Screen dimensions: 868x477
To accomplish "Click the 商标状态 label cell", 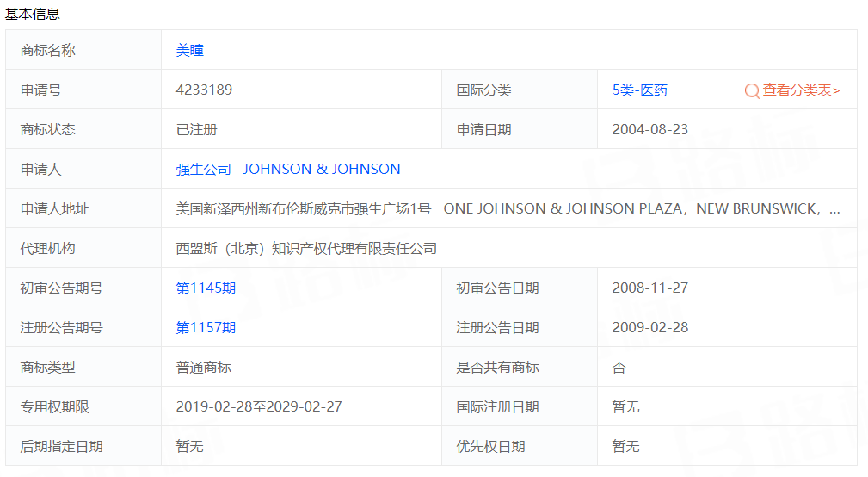I will coord(83,130).
